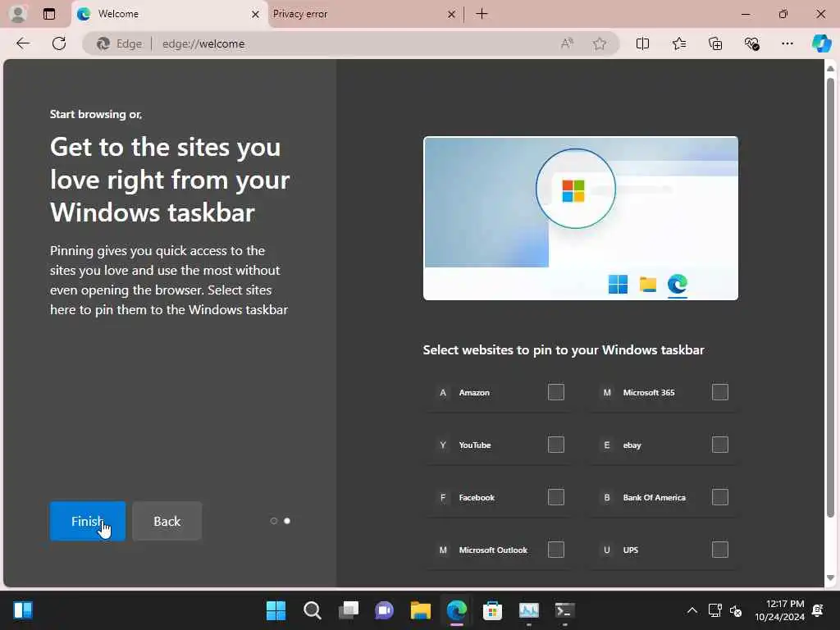
Task: Open the Copilot sidebar icon
Action: click(821, 43)
